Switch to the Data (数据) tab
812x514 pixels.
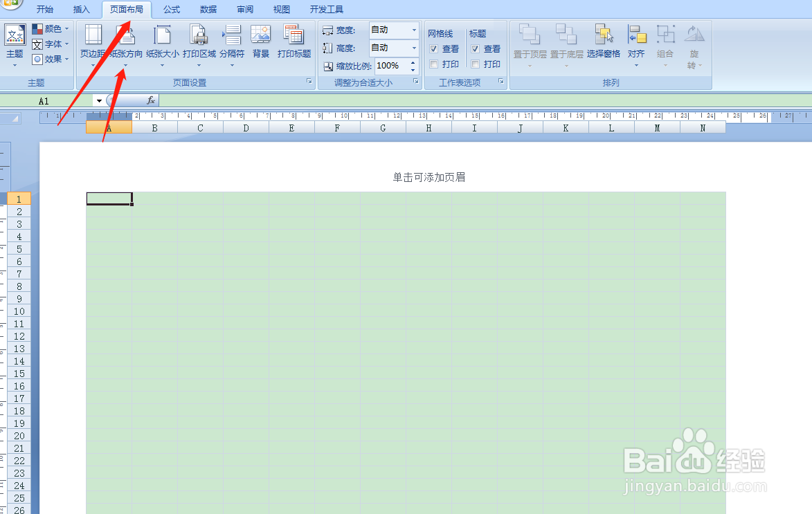click(208, 9)
